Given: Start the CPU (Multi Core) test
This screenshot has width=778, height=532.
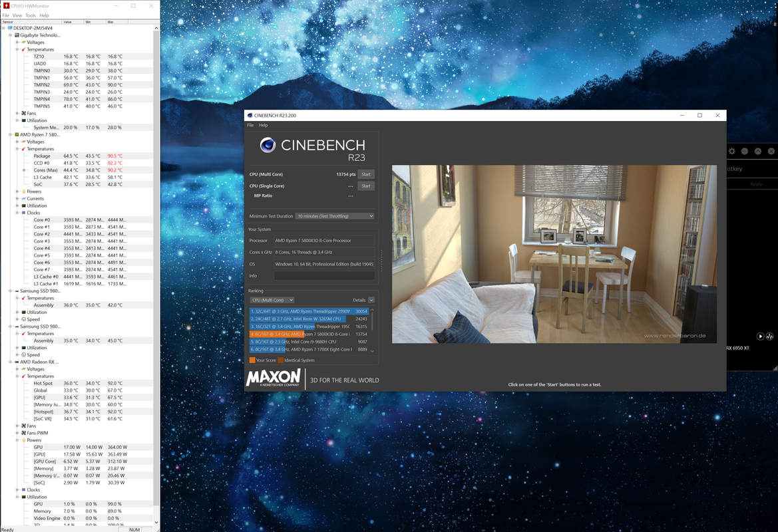Looking at the screenshot, I should point(366,174).
